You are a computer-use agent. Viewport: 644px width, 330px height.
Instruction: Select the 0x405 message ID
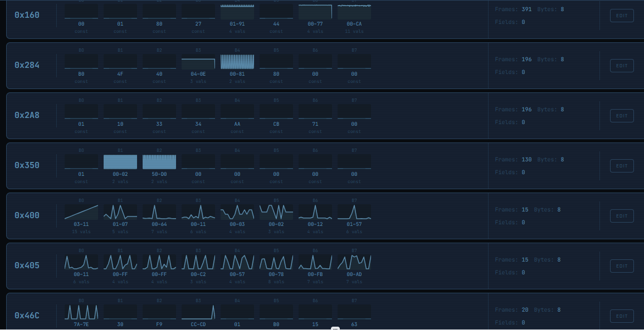[27, 266]
